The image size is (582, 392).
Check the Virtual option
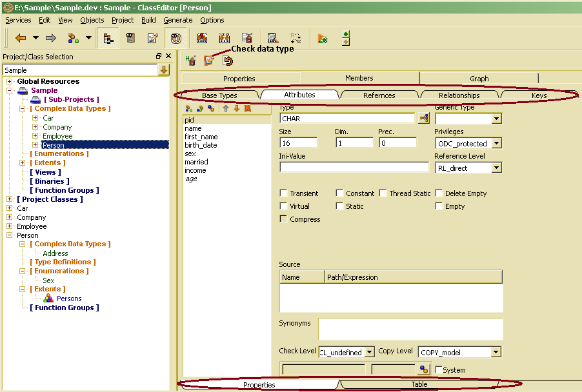tap(284, 206)
